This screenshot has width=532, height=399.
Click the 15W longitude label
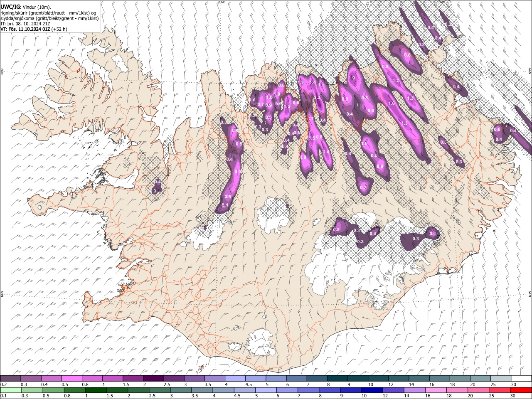pyautogui.click(x=440, y=2)
